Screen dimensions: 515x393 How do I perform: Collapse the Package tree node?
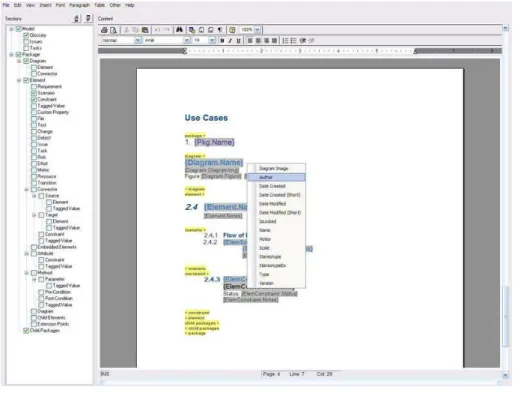(11, 55)
